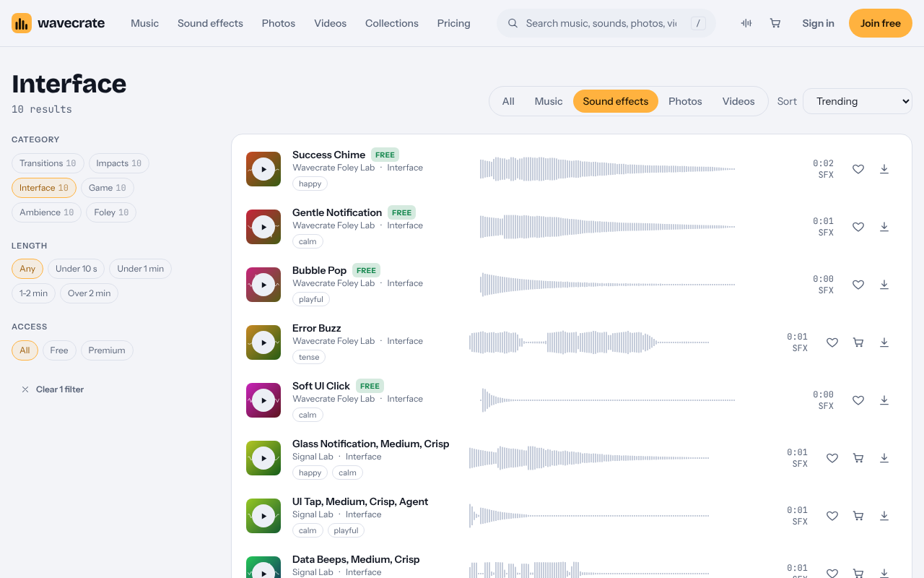Deselect the Interface category chip

click(x=44, y=188)
